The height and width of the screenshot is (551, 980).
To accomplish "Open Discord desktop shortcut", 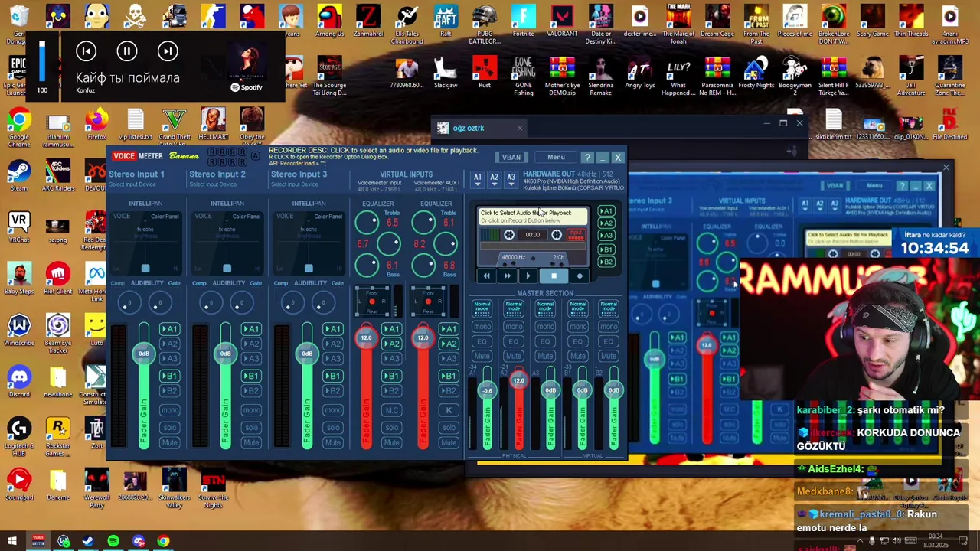I will coord(19,381).
